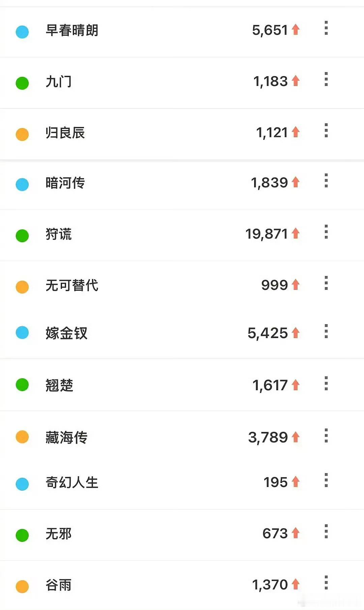Click the red up arrow beside 5,425

[x=296, y=333]
